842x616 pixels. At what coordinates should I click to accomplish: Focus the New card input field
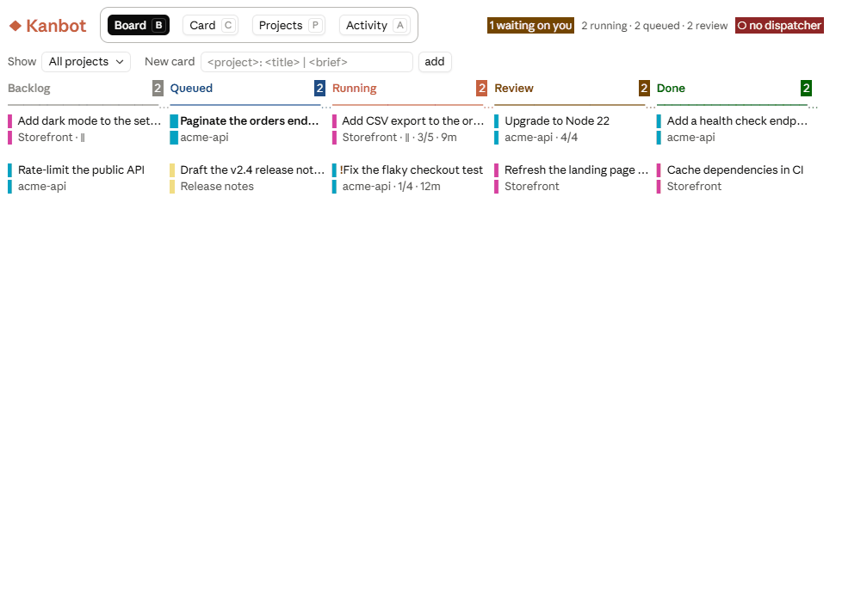tap(306, 62)
